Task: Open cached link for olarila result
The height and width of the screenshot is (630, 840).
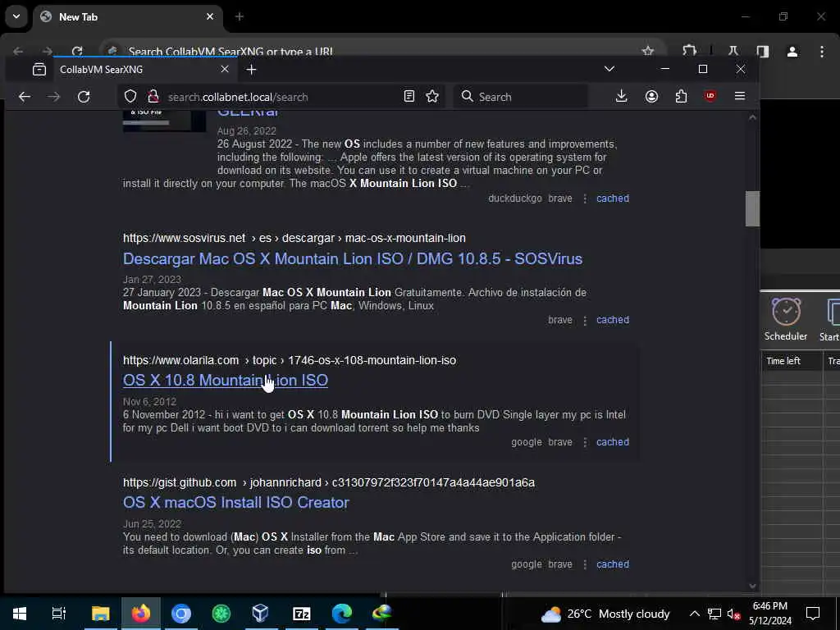Action: coord(612,442)
